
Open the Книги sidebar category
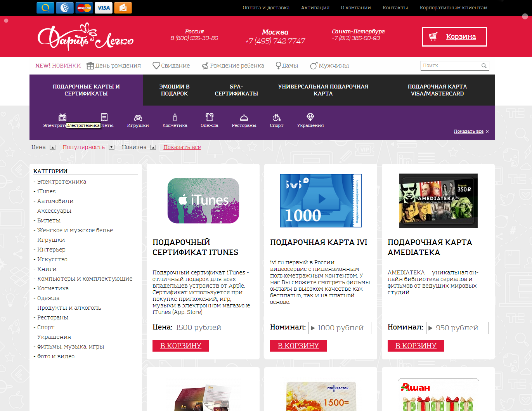(x=47, y=269)
